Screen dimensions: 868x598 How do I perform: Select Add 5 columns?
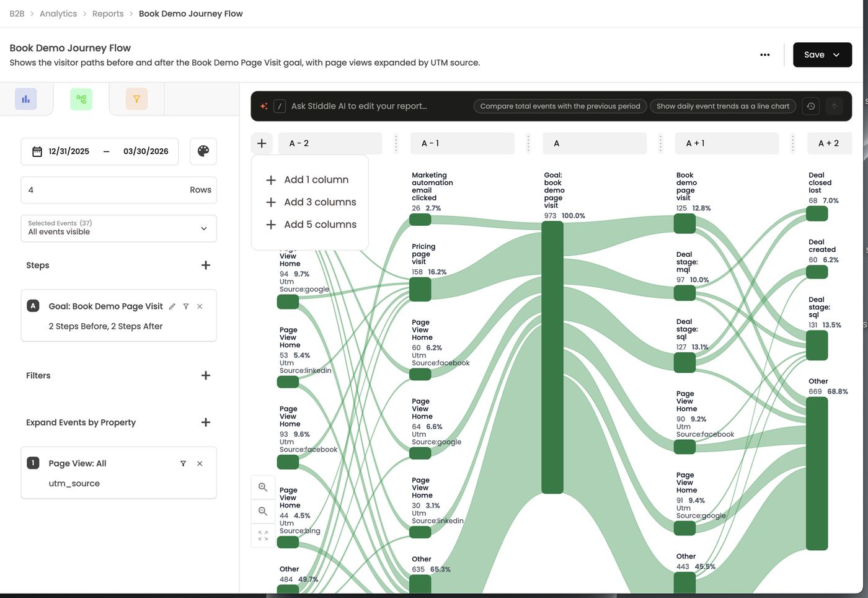click(x=311, y=225)
